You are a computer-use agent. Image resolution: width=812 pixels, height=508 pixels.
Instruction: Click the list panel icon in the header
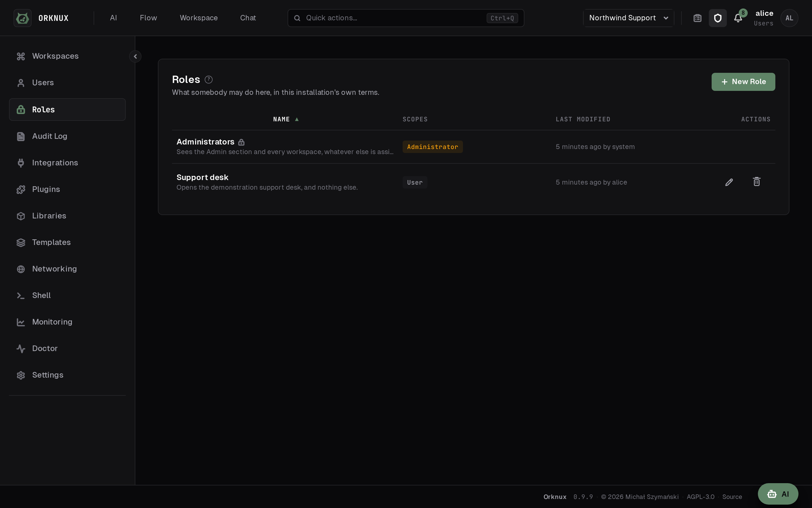tap(697, 18)
